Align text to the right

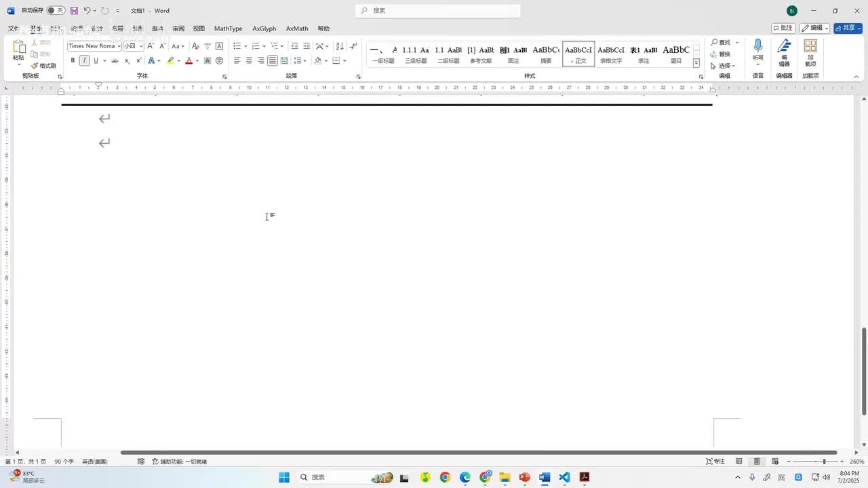260,61
